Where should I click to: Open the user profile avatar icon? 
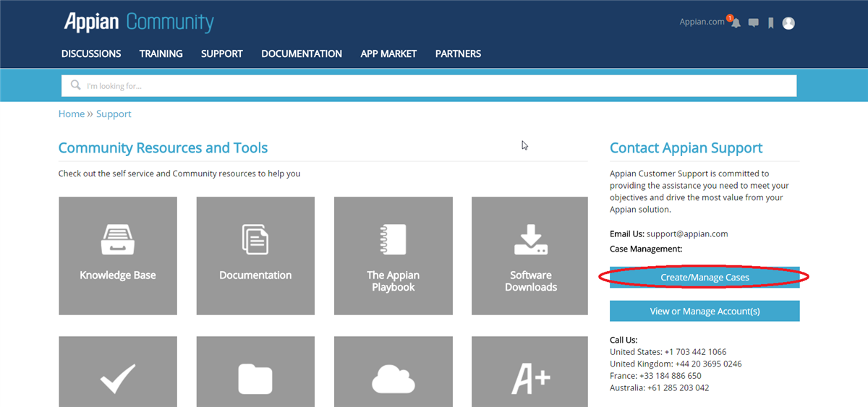coord(788,23)
